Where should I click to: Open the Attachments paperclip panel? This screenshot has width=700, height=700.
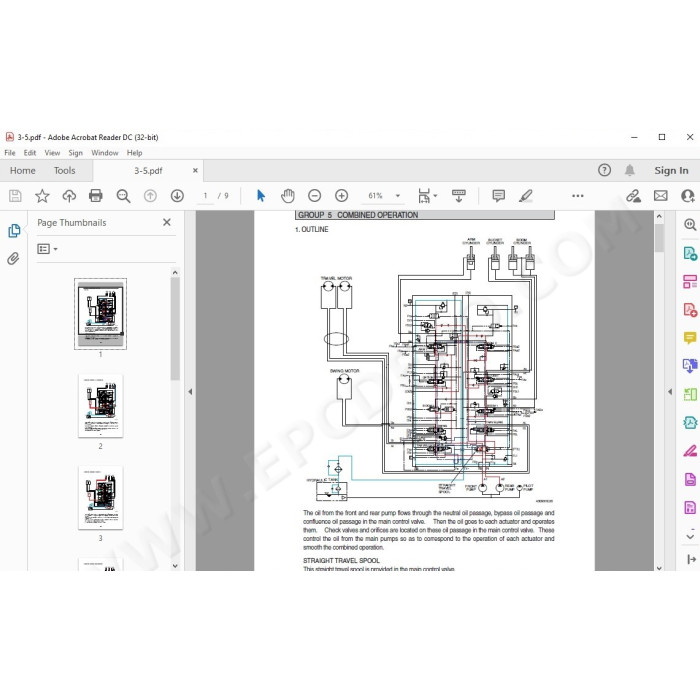[x=13, y=258]
